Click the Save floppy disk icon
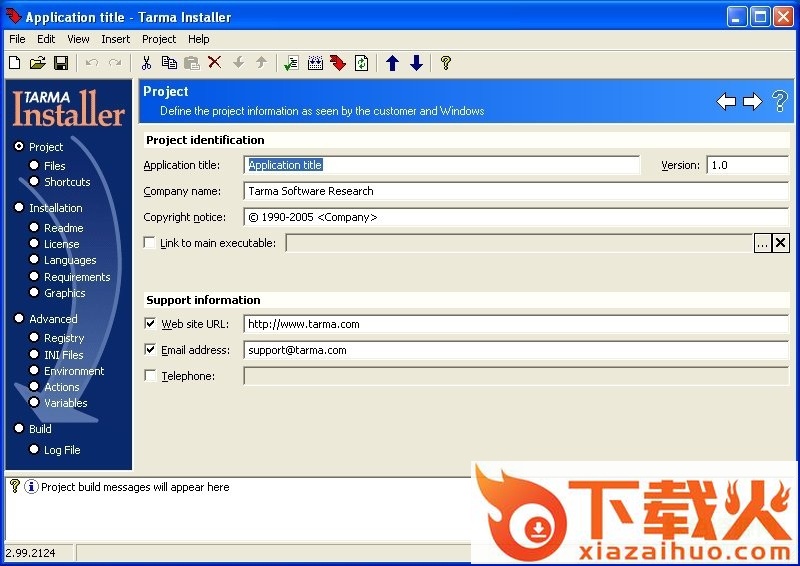The height and width of the screenshot is (566, 800). [x=61, y=63]
